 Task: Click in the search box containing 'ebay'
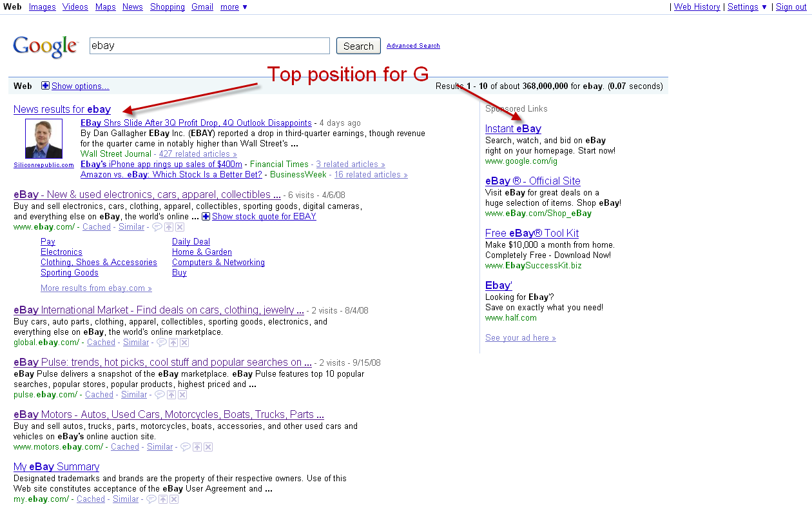point(209,46)
